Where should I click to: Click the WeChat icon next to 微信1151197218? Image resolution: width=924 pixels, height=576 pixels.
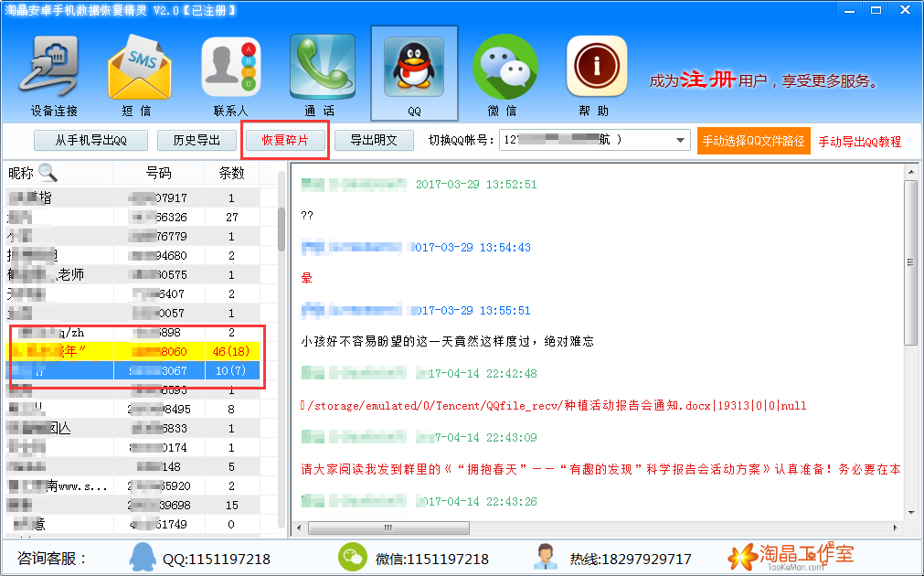(352, 558)
